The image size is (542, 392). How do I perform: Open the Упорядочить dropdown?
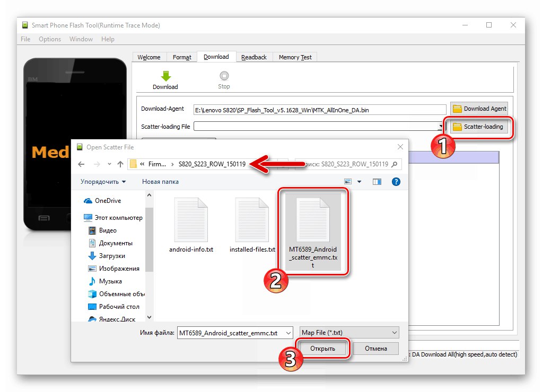pyautogui.click(x=102, y=182)
